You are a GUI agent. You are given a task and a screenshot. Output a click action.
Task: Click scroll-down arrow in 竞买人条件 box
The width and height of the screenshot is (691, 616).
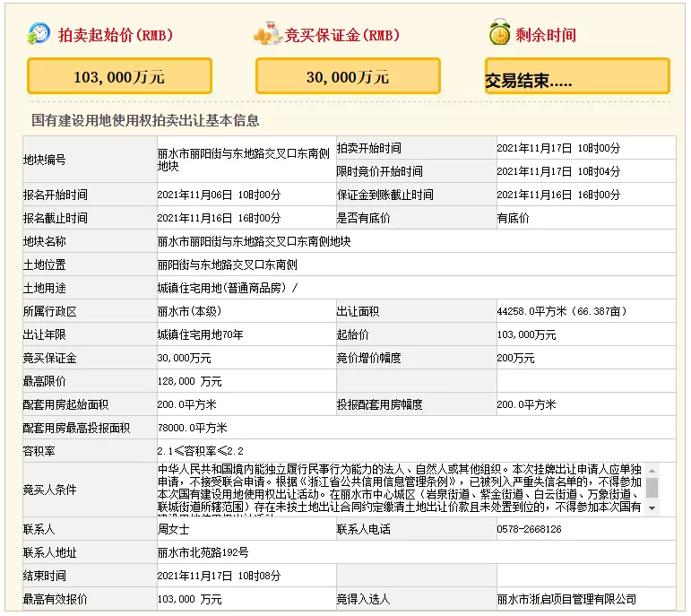(x=652, y=508)
